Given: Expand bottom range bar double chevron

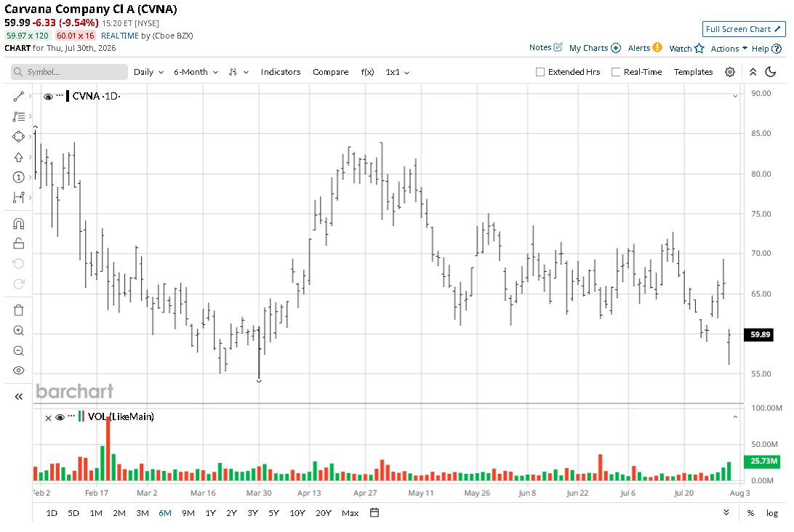Looking at the screenshot, I should pyautogui.click(x=726, y=512).
